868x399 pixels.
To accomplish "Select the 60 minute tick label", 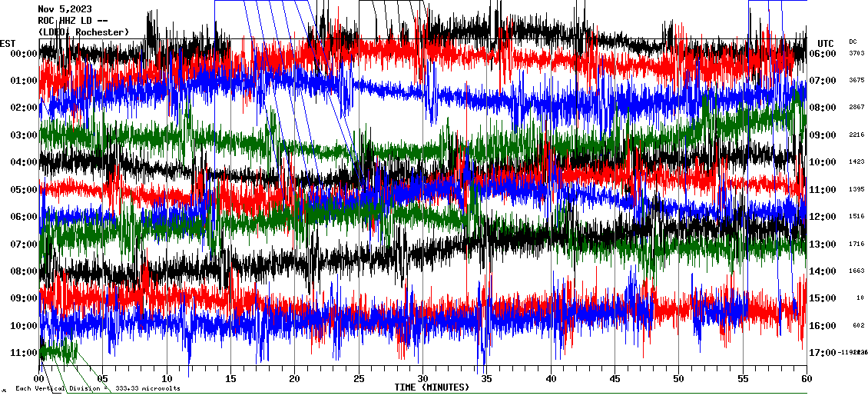I will click(807, 379).
